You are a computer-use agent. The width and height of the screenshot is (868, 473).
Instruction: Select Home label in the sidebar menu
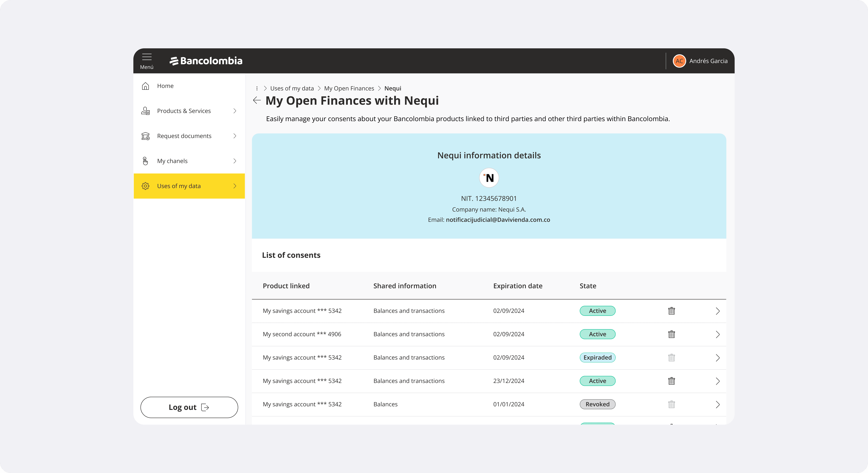coord(165,86)
